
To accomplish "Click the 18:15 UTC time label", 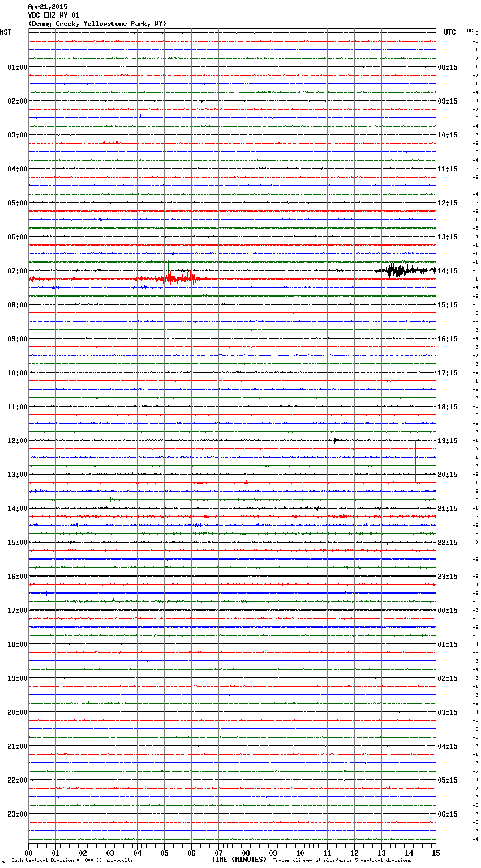I will [x=448, y=407].
